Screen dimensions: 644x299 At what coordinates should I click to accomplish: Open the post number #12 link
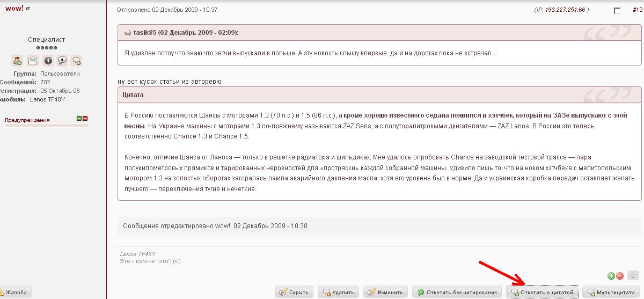[x=638, y=10]
